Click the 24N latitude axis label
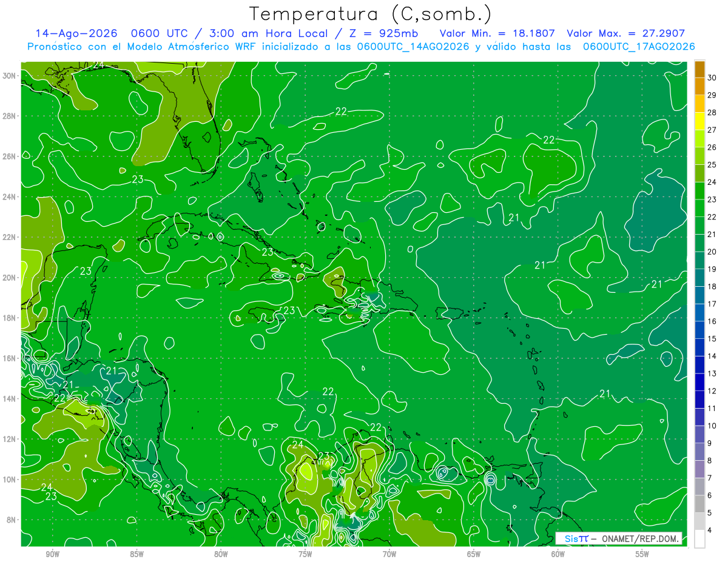 [10, 196]
